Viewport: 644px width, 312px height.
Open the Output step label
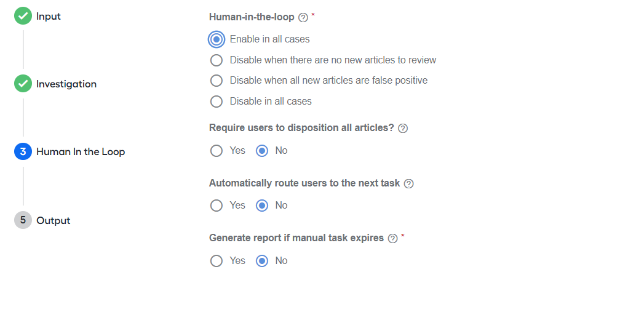click(54, 220)
